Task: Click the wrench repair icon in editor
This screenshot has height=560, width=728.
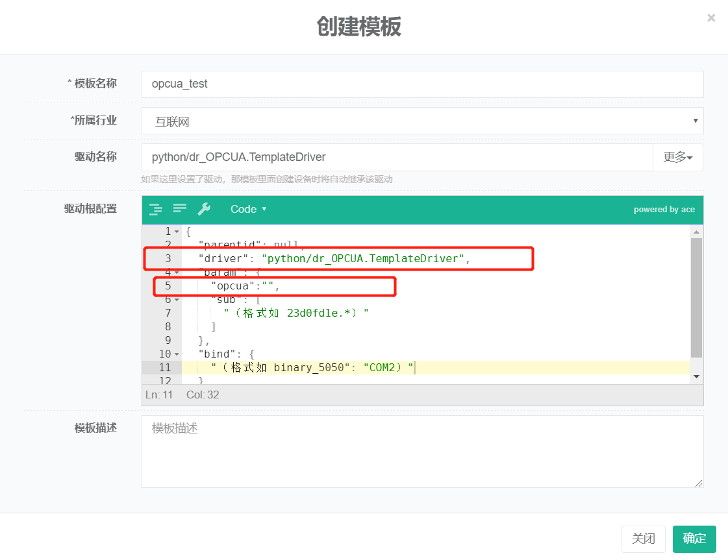Action: point(203,209)
